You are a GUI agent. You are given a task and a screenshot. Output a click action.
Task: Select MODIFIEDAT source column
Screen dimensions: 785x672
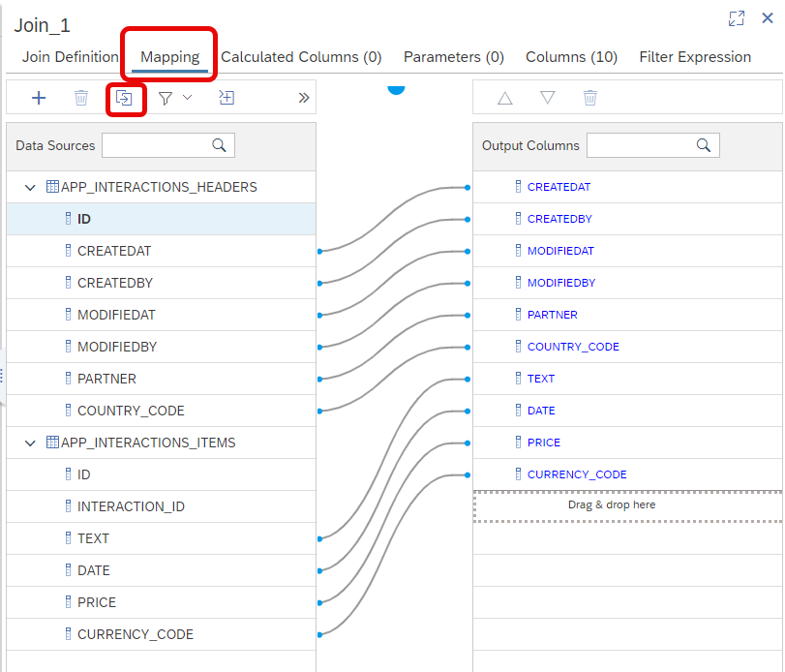coord(162,315)
